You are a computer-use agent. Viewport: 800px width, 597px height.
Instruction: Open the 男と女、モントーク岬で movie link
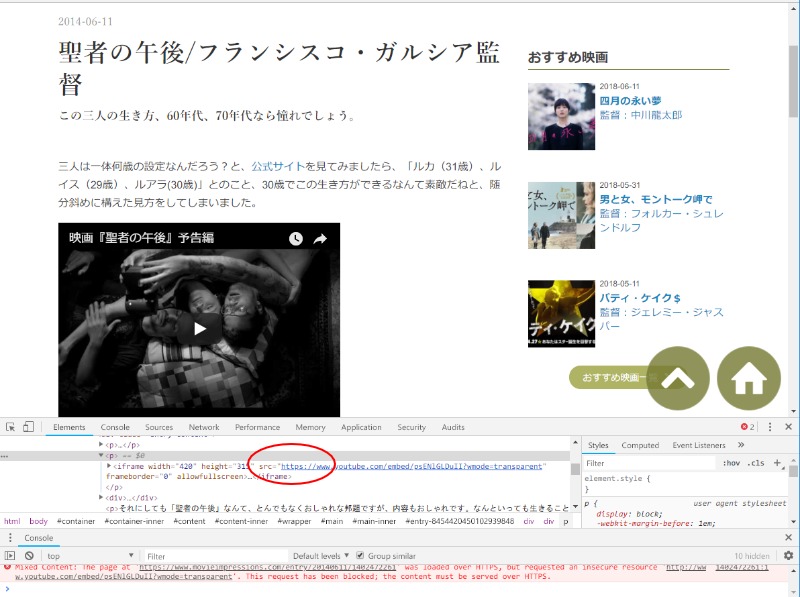656,199
